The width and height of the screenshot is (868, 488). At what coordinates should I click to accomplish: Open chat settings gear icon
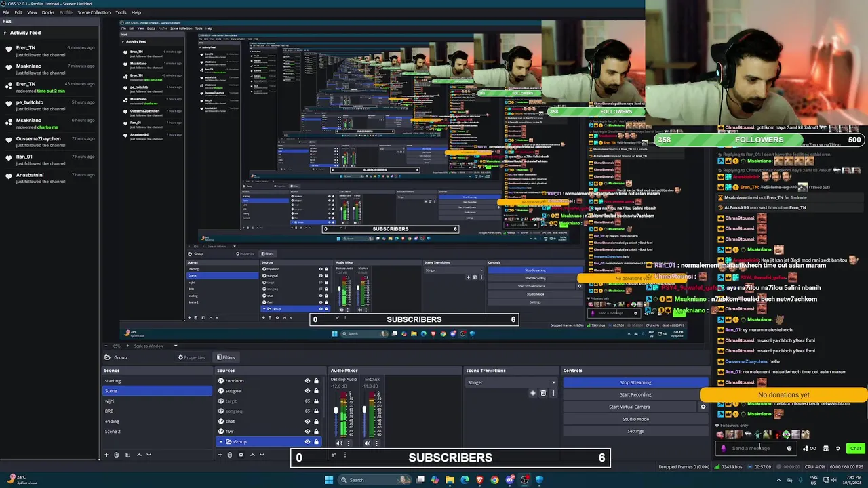(837, 448)
